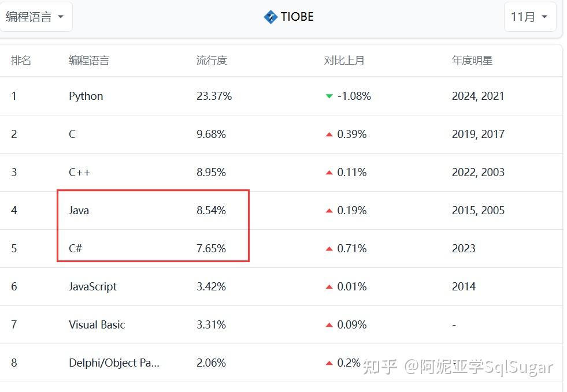Click Visual Basic's red up-trend arrow
Screen dimensions: 567x392
click(329, 325)
